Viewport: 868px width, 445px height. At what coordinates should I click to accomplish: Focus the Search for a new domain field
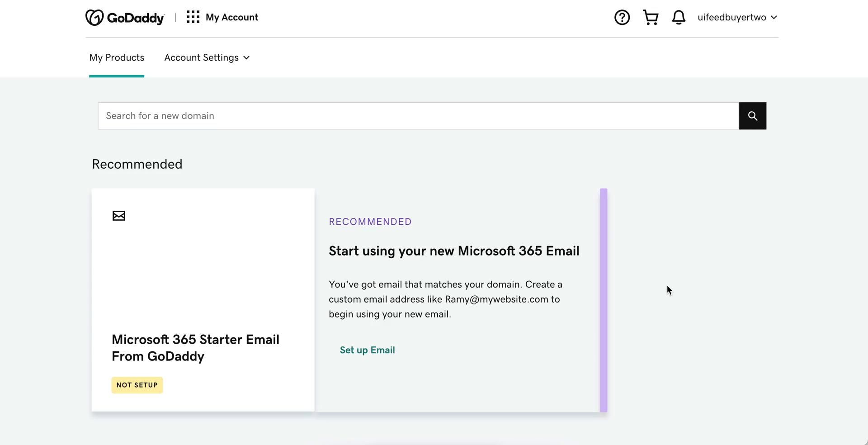(418, 116)
